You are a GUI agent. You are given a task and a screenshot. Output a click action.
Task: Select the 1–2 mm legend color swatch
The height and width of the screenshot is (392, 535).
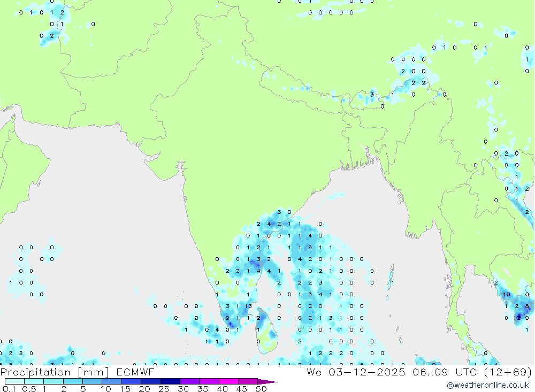click(53, 381)
